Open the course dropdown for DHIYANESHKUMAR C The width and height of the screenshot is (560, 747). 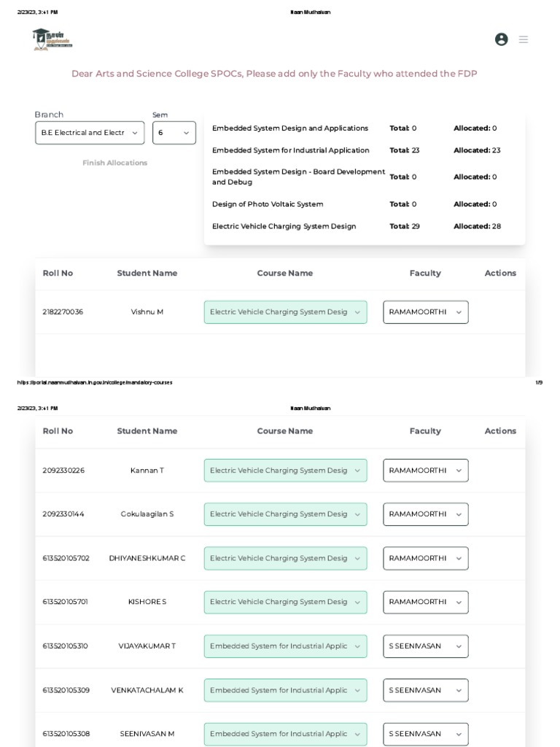(x=285, y=558)
